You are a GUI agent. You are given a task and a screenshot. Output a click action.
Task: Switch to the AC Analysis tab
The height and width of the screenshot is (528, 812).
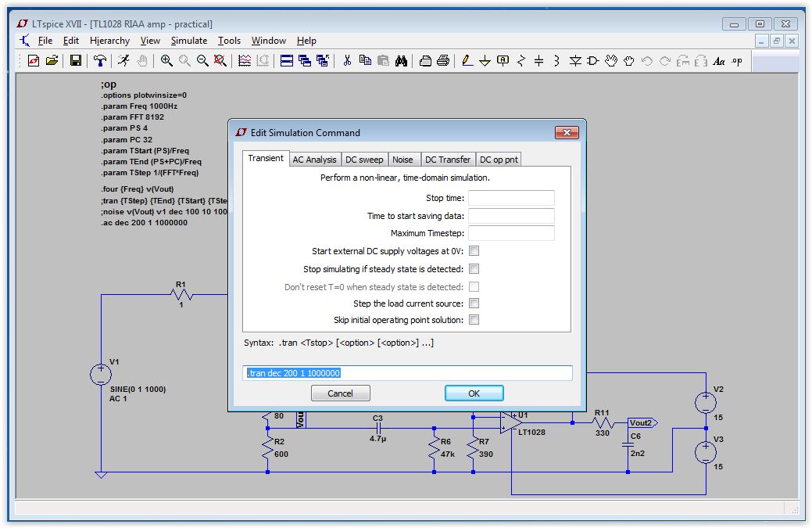(x=314, y=160)
